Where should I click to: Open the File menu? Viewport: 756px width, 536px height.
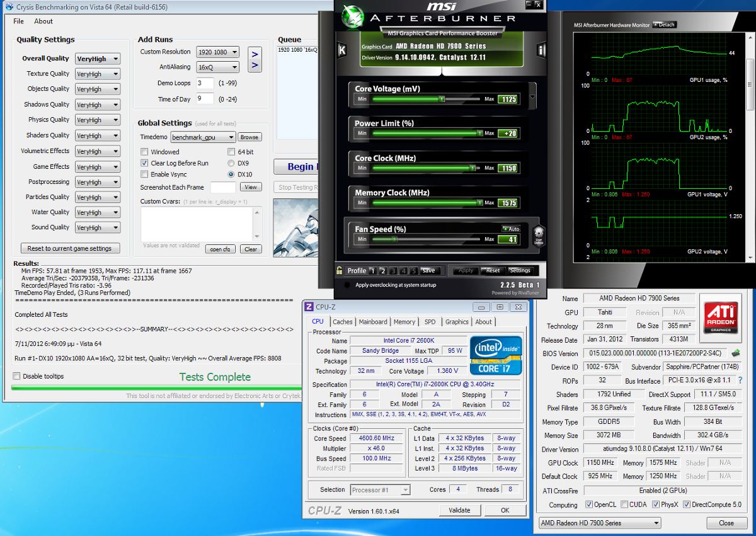(x=18, y=21)
